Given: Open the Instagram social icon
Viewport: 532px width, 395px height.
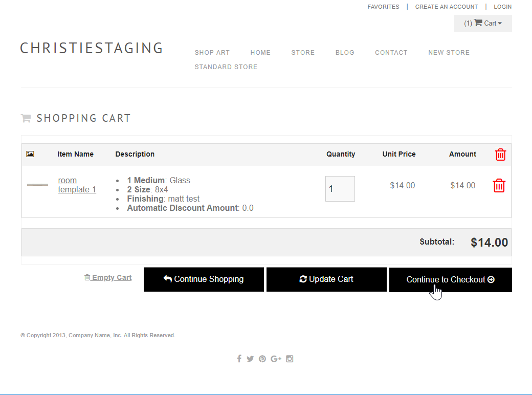Looking at the screenshot, I should (290, 359).
